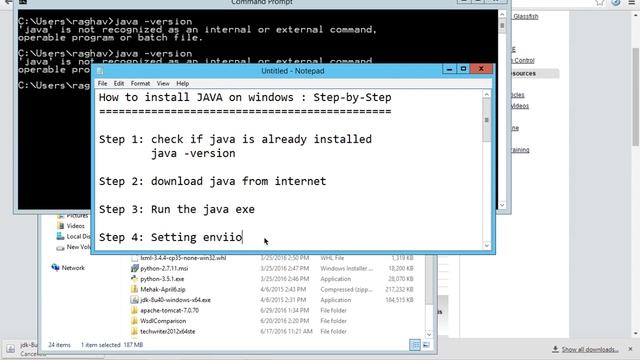This screenshot has width=640, height=360.
Task: Click the Network icon in Explorer sidebar
Action: coord(56,267)
